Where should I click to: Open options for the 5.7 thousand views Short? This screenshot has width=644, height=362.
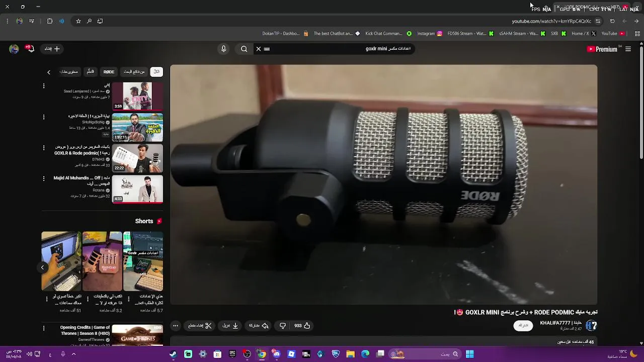point(129,299)
